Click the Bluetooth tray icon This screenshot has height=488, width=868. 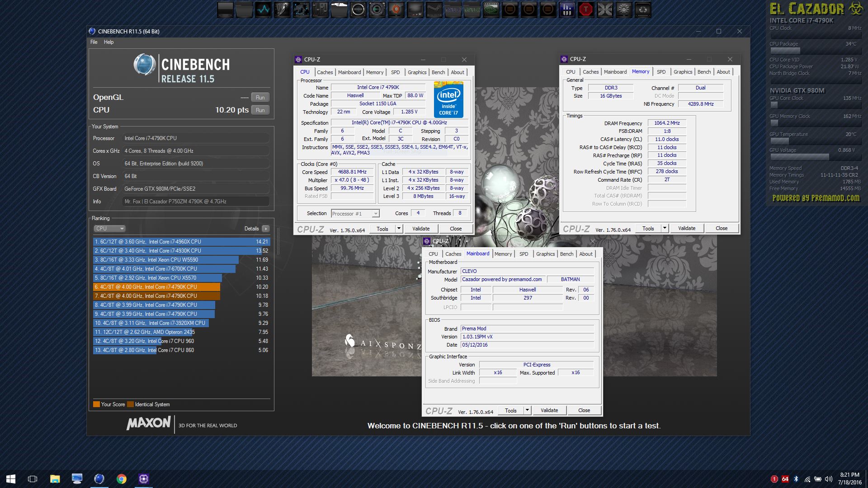pos(796,479)
